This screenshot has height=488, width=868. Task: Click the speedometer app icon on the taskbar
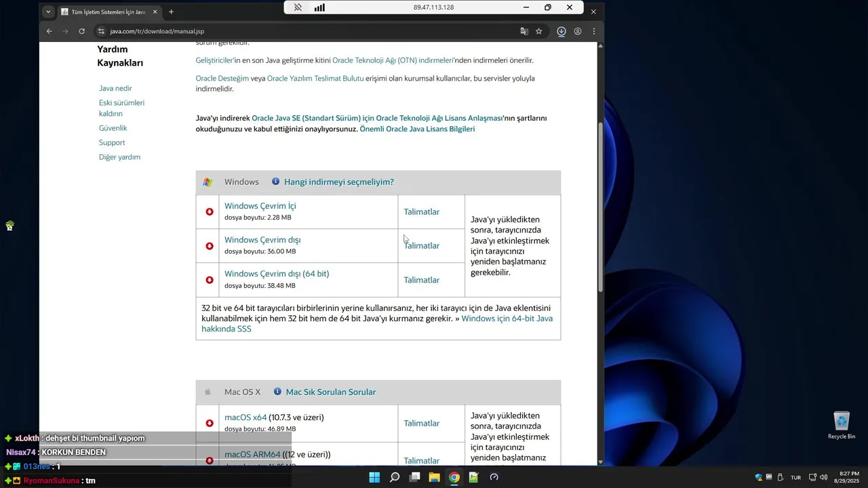(494, 477)
